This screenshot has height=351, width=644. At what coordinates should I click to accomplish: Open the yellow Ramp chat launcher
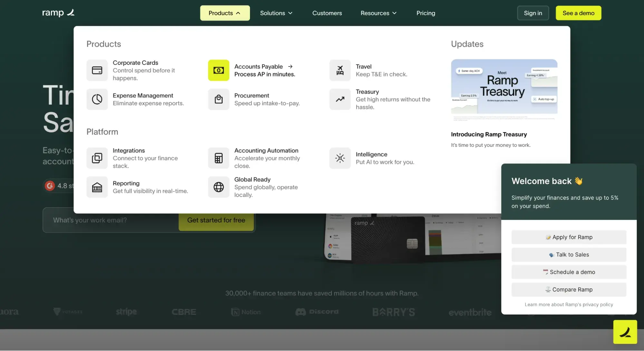click(625, 332)
